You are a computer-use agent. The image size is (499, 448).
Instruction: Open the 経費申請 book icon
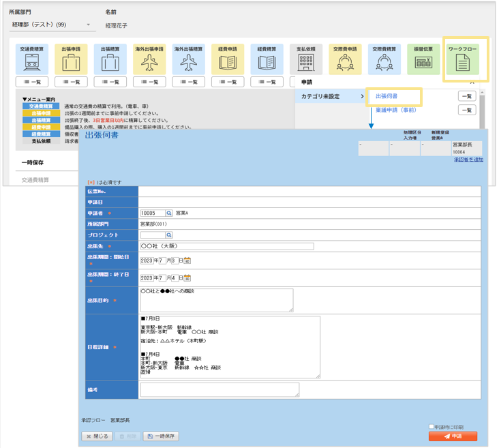coord(228,63)
